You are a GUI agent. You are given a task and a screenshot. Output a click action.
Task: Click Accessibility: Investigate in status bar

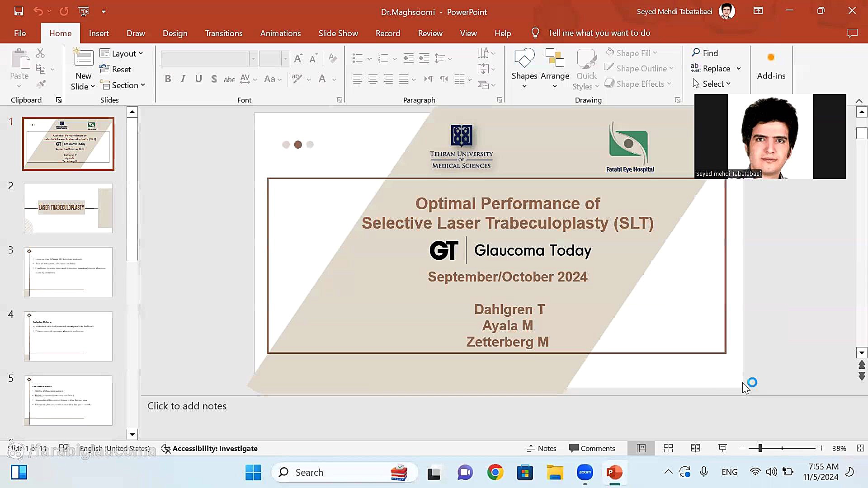(210, 448)
